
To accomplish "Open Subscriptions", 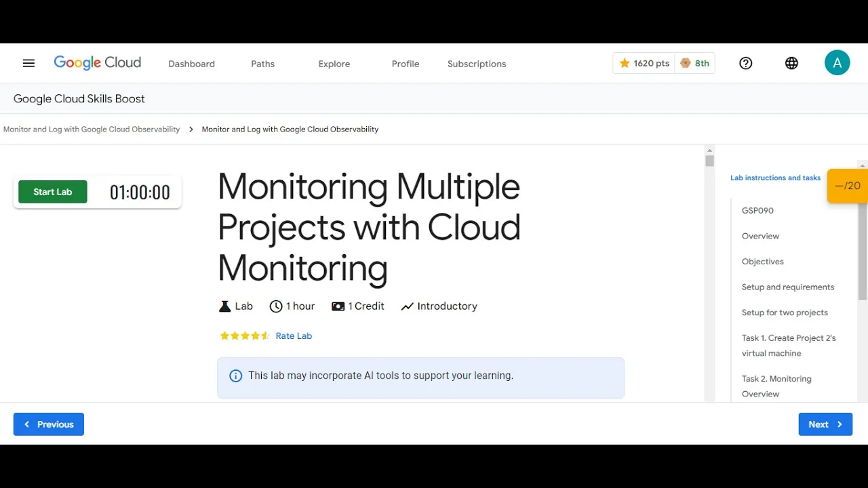I will [x=477, y=64].
